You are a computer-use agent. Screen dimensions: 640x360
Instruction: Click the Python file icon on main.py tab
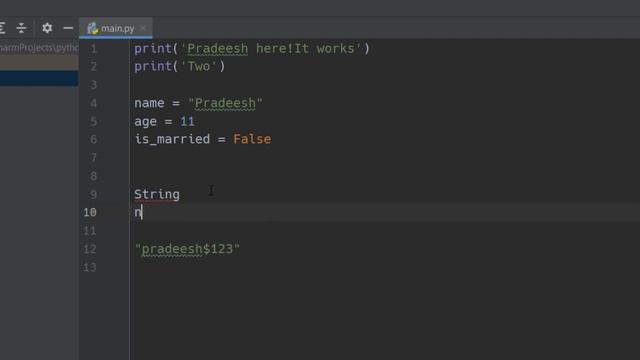pyautogui.click(x=93, y=28)
